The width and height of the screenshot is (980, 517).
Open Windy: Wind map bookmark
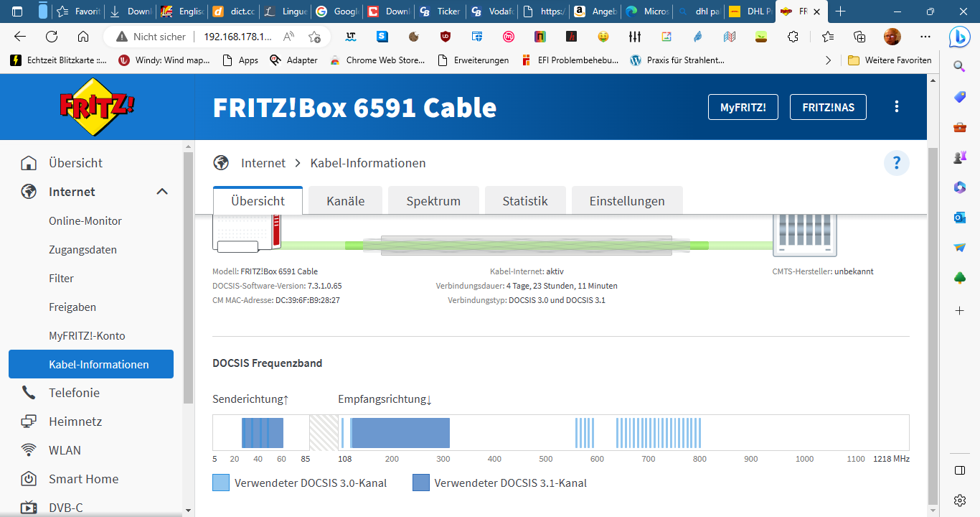[x=164, y=60]
